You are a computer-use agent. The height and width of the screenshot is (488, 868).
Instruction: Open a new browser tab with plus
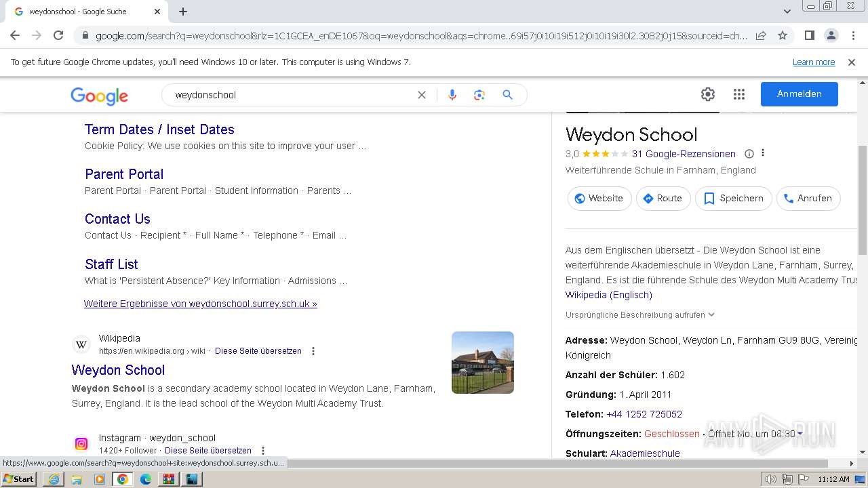(x=183, y=12)
